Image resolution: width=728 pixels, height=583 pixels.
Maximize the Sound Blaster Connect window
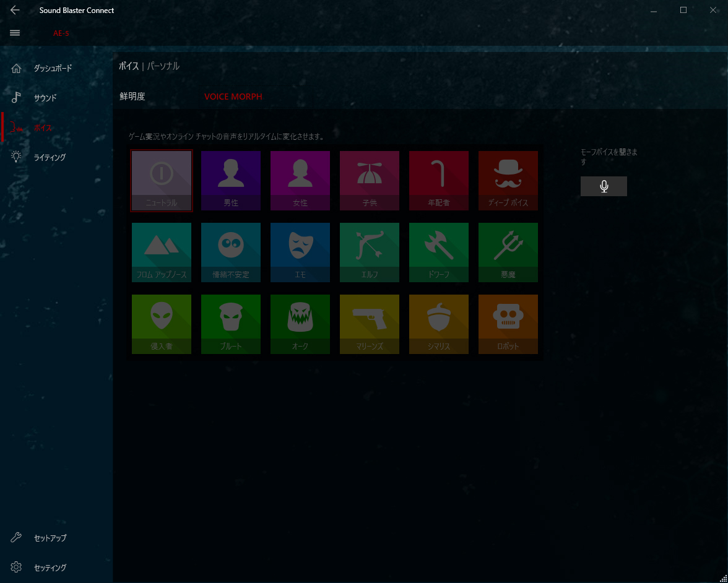click(x=683, y=10)
